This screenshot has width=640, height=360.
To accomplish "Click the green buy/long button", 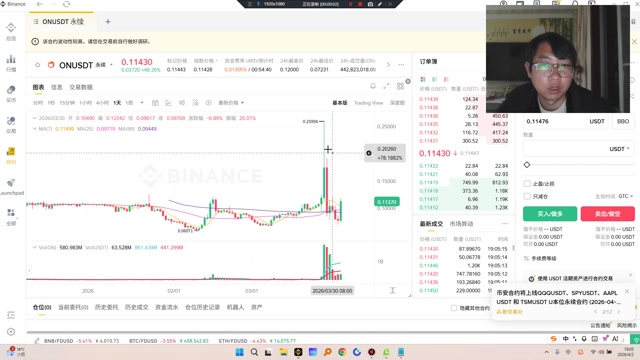I will click(x=550, y=213).
